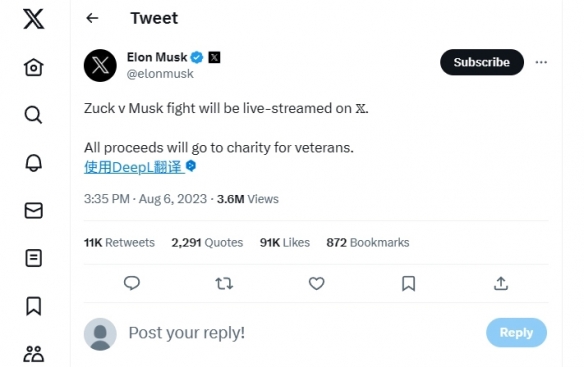This screenshot has height=367, width=584.
Task: Open the three-dot more options menu
Action: tap(541, 62)
